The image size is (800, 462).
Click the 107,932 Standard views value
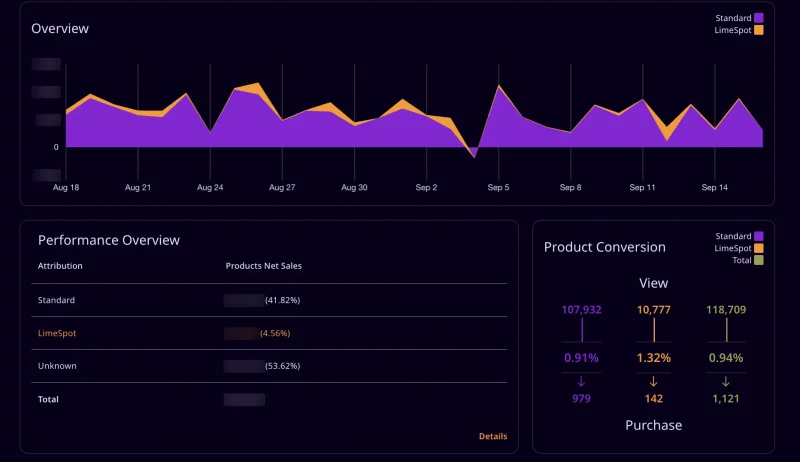click(x=581, y=310)
